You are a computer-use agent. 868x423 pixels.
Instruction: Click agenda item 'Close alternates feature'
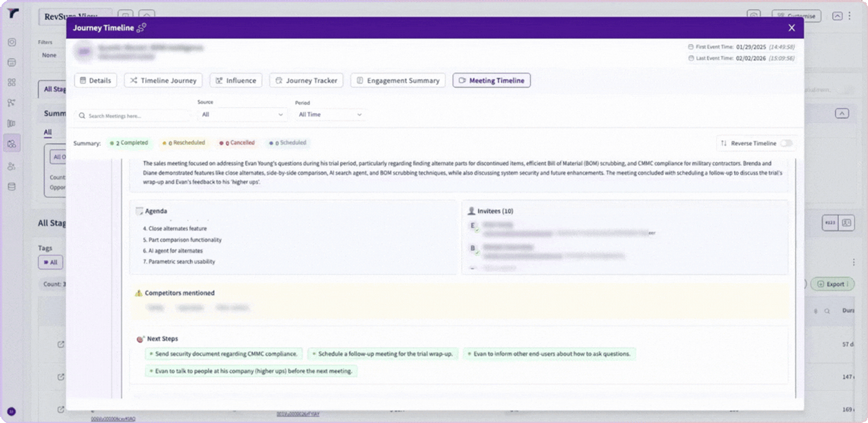pyautogui.click(x=175, y=229)
